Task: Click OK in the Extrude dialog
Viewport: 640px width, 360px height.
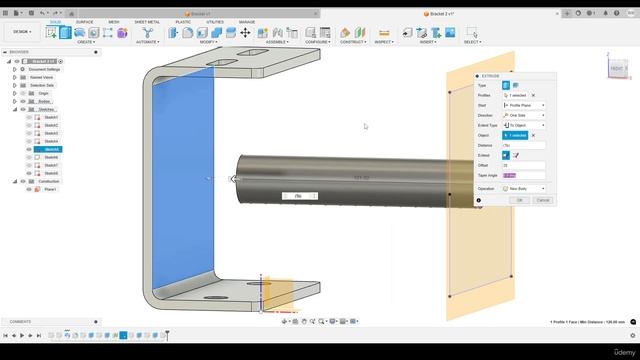Action: [x=520, y=200]
